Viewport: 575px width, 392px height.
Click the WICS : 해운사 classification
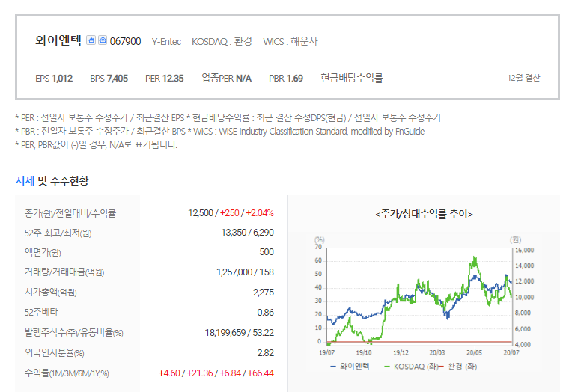[x=290, y=41]
